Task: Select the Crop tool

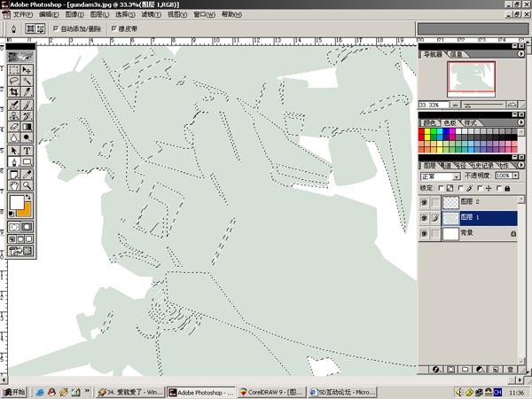Action: point(14,91)
